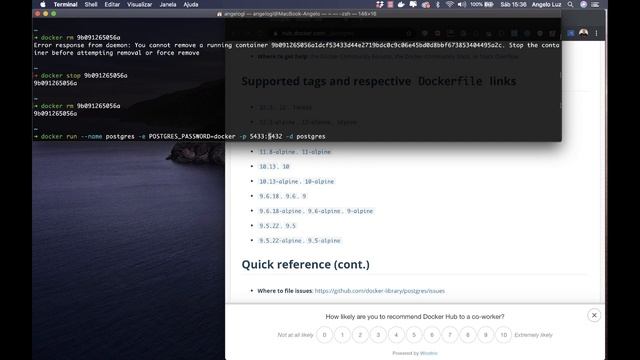This screenshot has height=360, width=640.
Task: Select rating 2 in survey
Action: (360, 335)
